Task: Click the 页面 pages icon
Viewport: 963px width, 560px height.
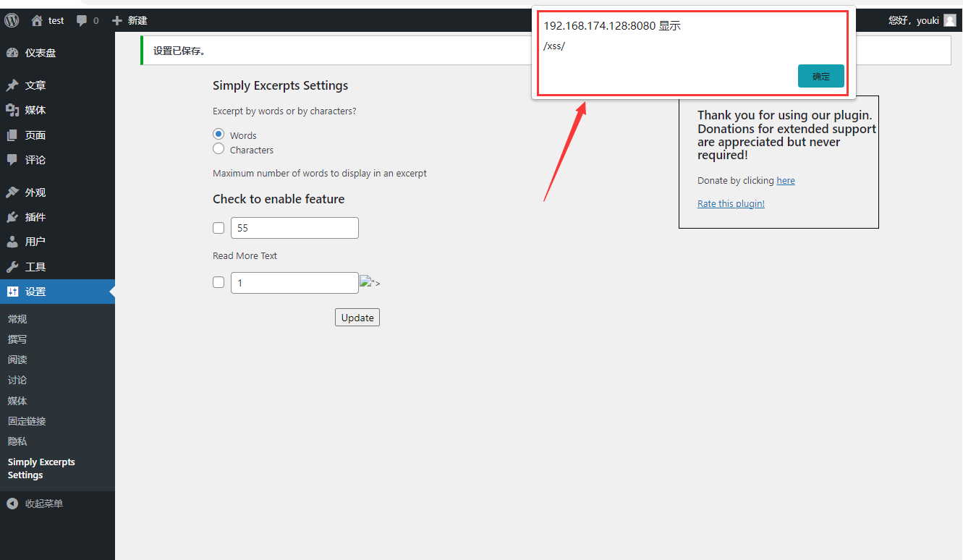Action: click(x=12, y=135)
